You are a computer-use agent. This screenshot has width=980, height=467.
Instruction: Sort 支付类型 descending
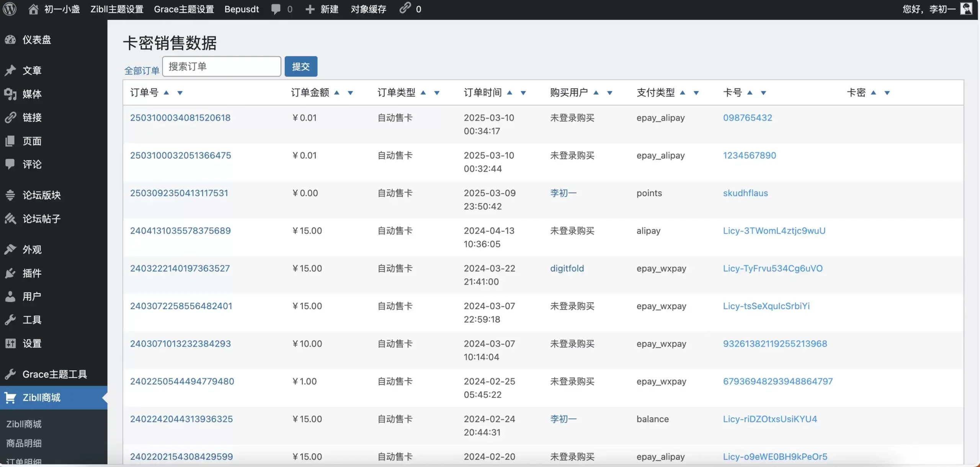coord(696,93)
